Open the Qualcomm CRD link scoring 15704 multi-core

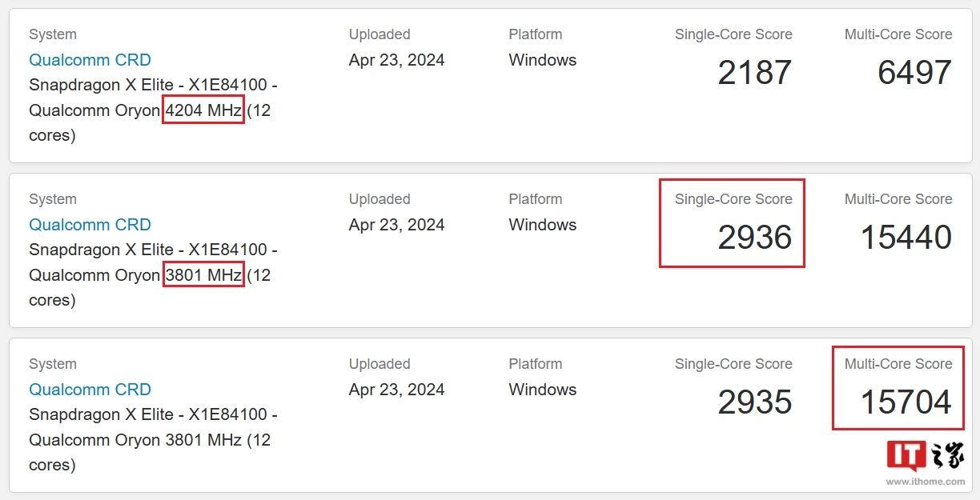pyautogui.click(x=90, y=390)
